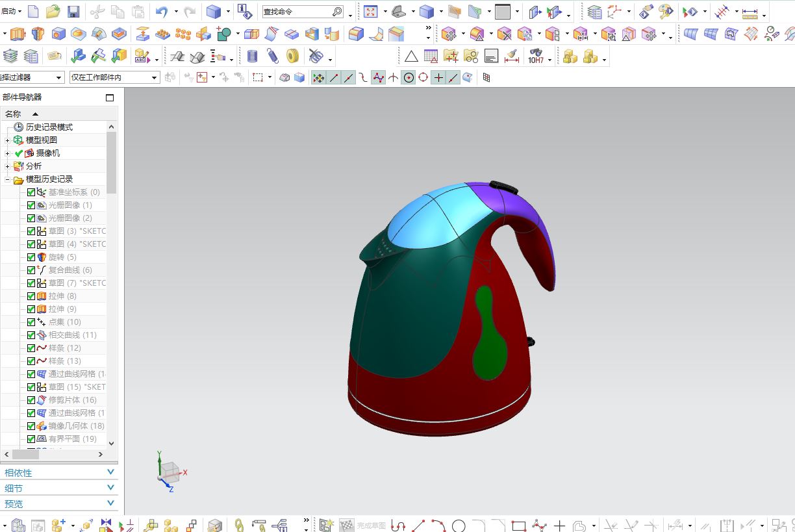Toggle the snap to midpoint button

coord(348,78)
